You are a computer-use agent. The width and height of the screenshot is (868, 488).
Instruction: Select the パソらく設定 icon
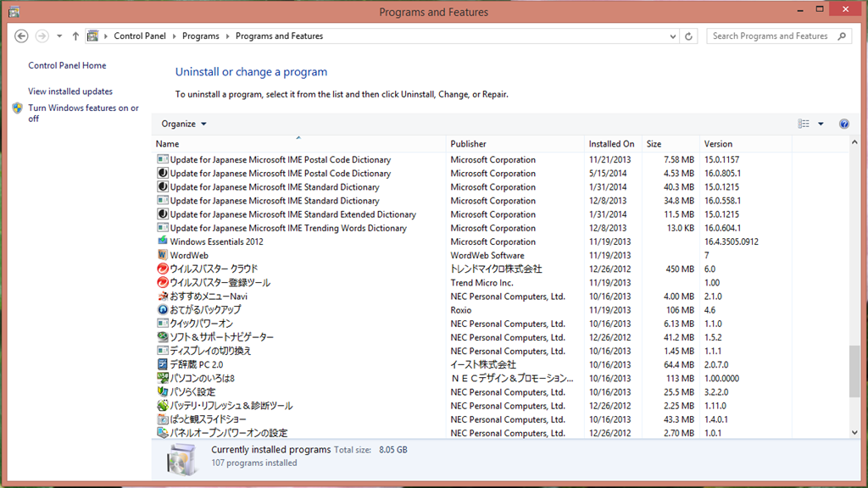(x=162, y=391)
